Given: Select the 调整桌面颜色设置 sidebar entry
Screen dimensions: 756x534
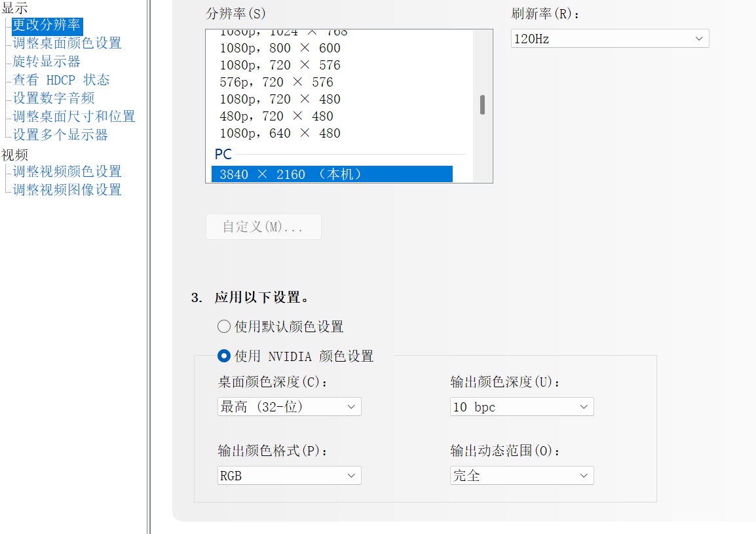Looking at the screenshot, I should click(x=66, y=43).
